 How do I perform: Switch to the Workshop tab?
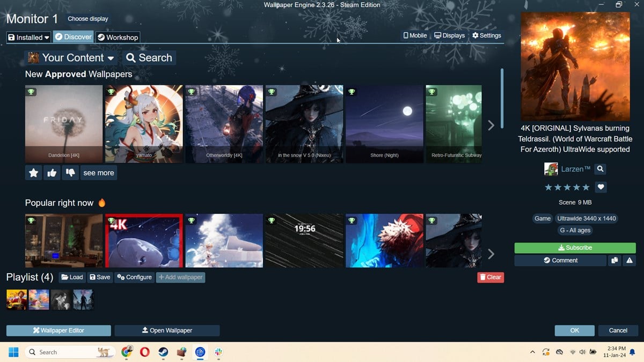(118, 37)
